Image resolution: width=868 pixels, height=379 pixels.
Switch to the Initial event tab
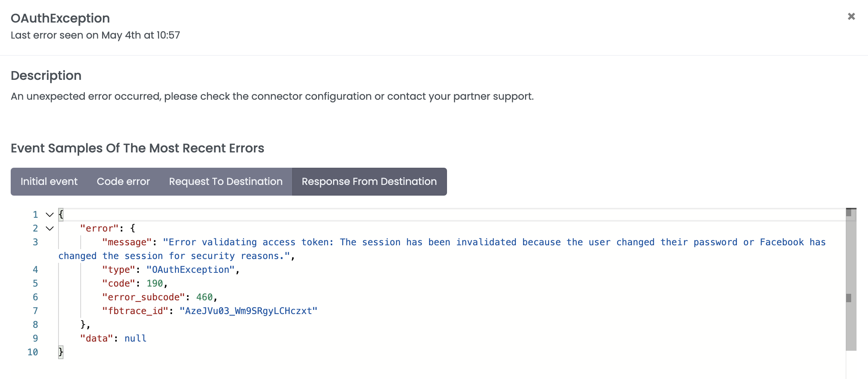49,181
